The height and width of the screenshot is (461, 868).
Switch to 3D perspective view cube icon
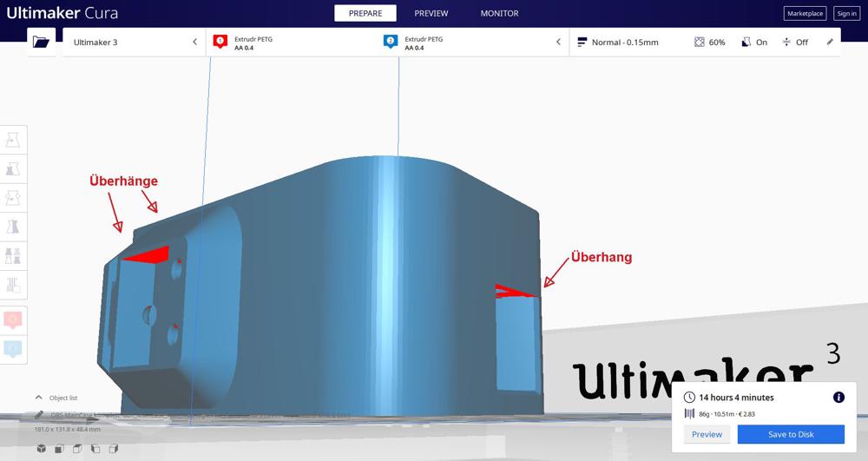click(41, 448)
